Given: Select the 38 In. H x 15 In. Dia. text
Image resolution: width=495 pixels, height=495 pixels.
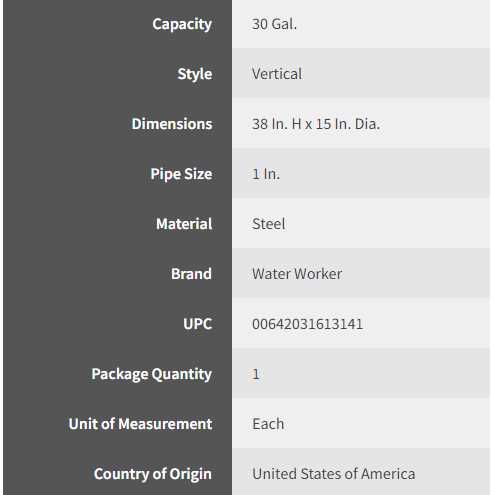Looking at the screenshot, I should tap(316, 124).
